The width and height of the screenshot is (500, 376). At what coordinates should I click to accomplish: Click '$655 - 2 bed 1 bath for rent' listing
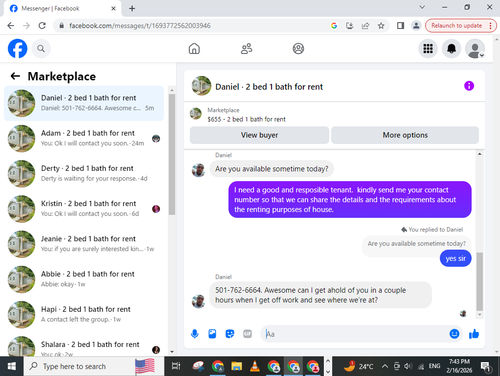(246, 119)
